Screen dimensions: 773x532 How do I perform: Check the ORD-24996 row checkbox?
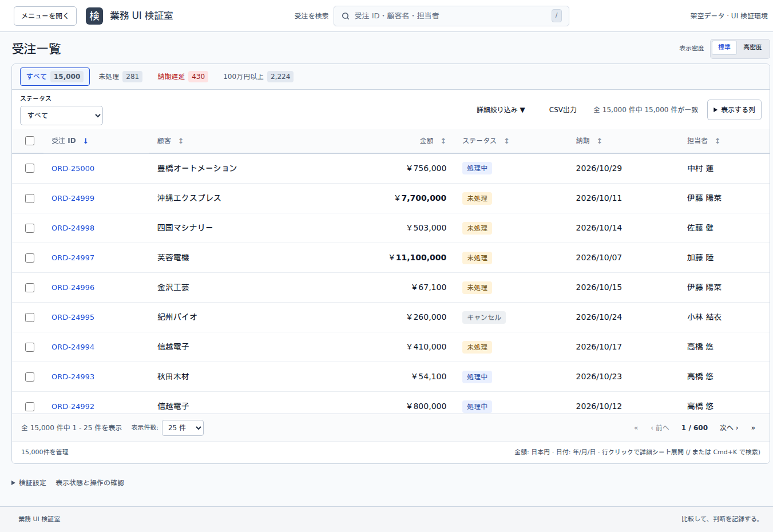30,288
